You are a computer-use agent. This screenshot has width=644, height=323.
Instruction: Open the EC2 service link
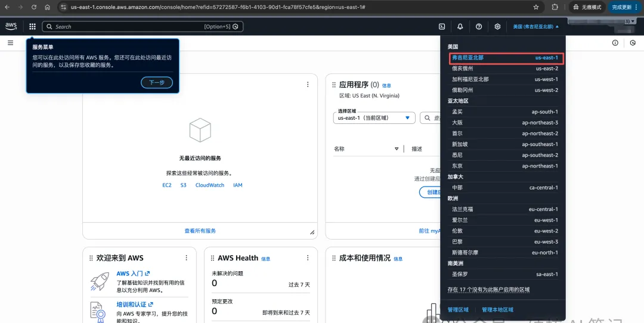[167, 185]
